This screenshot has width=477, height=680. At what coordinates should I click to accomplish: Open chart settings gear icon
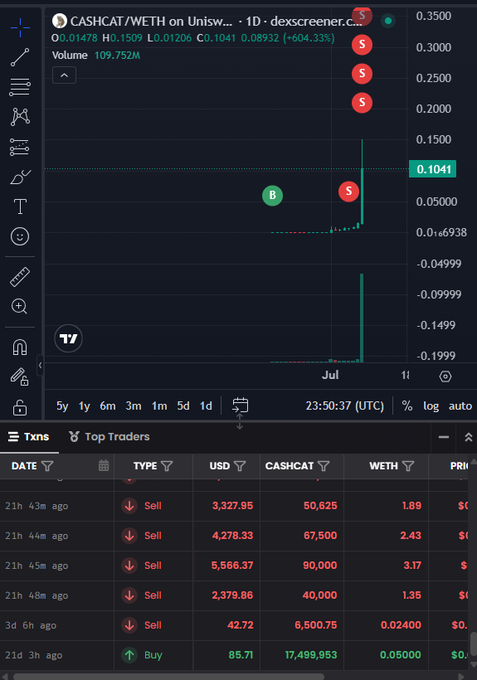click(x=445, y=376)
